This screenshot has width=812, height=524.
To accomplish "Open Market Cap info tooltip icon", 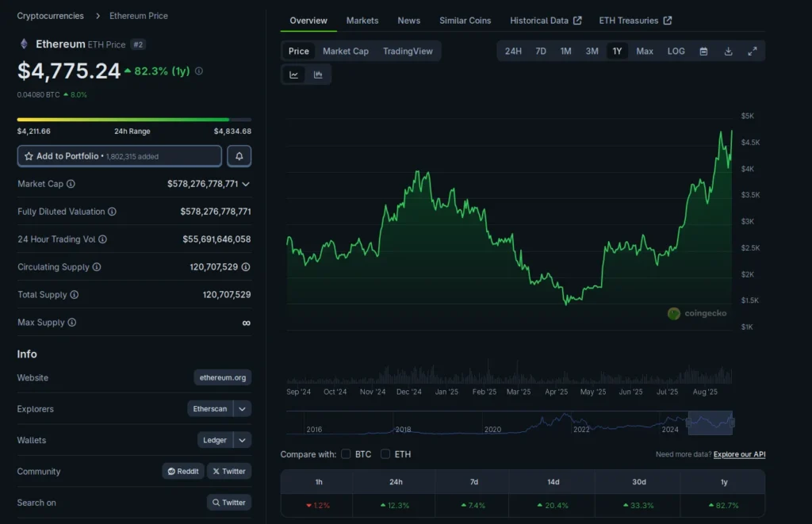I will click(x=71, y=184).
